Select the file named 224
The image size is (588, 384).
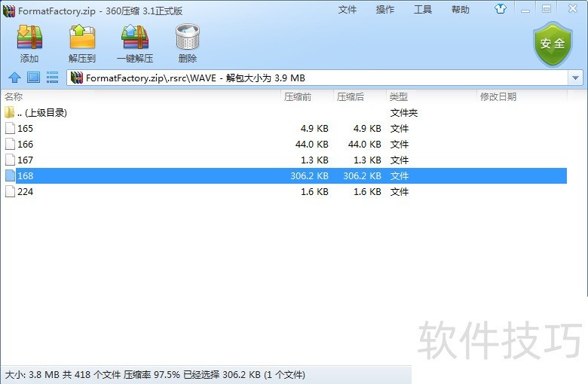click(285, 191)
